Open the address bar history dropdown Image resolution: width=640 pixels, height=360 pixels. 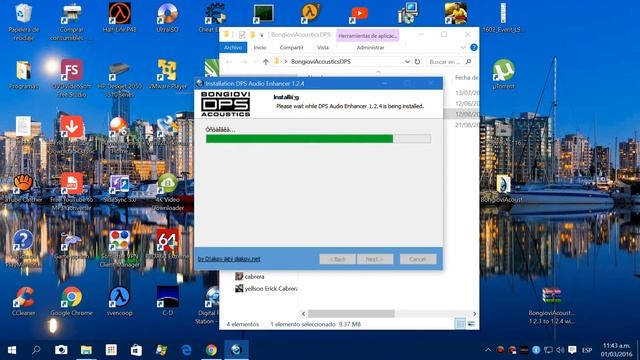point(407,62)
